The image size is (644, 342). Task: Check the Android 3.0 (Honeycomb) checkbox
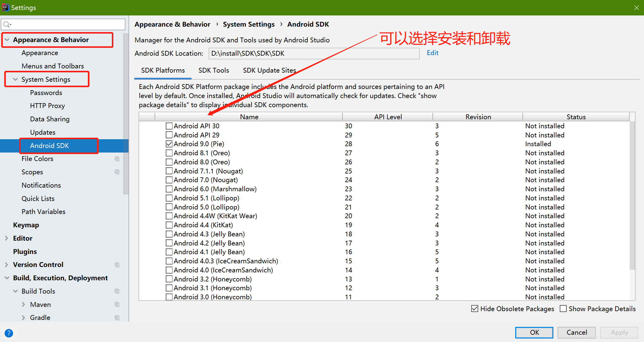[x=169, y=297]
